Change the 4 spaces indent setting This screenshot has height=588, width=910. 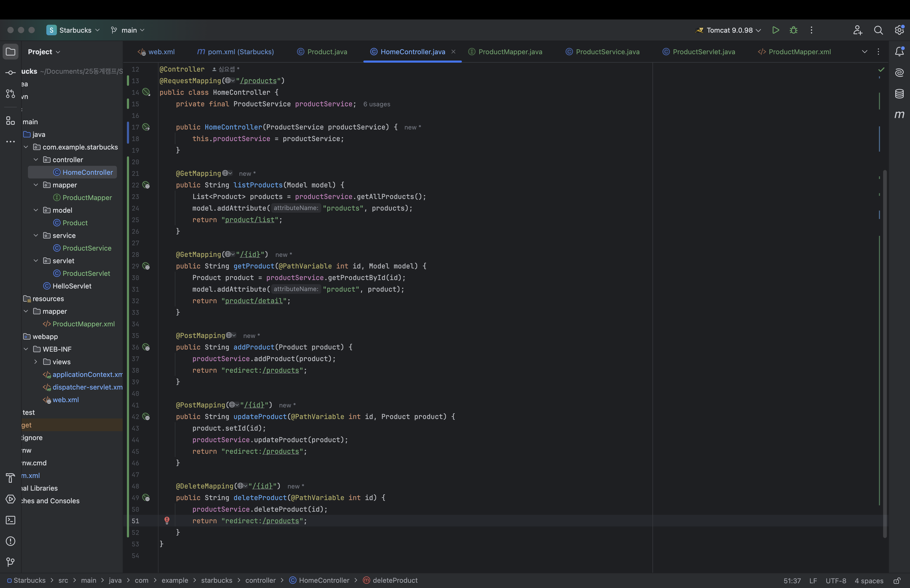coord(869,580)
